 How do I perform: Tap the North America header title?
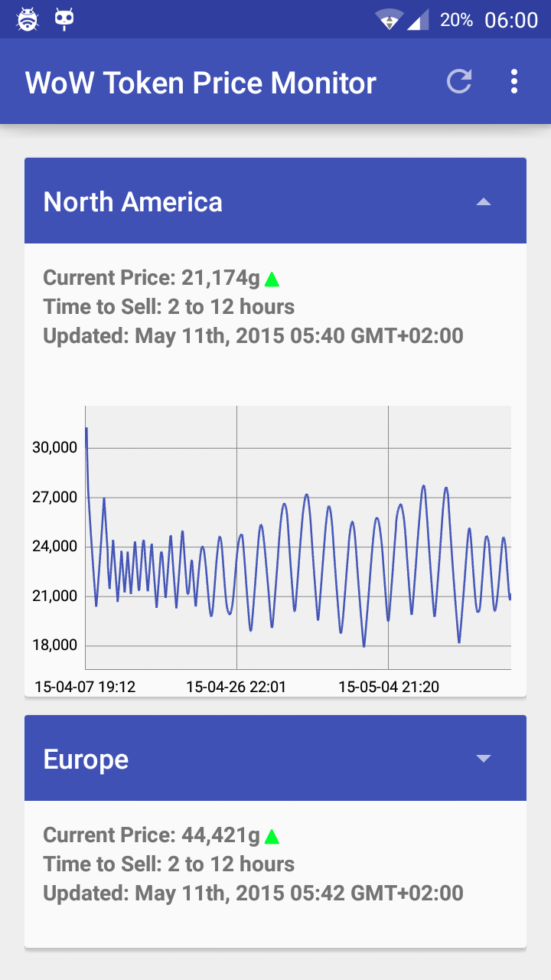click(133, 202)
